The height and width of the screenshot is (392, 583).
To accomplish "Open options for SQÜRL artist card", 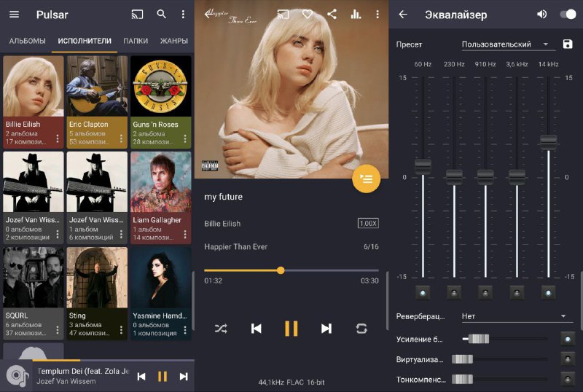I will coord(58,330).
